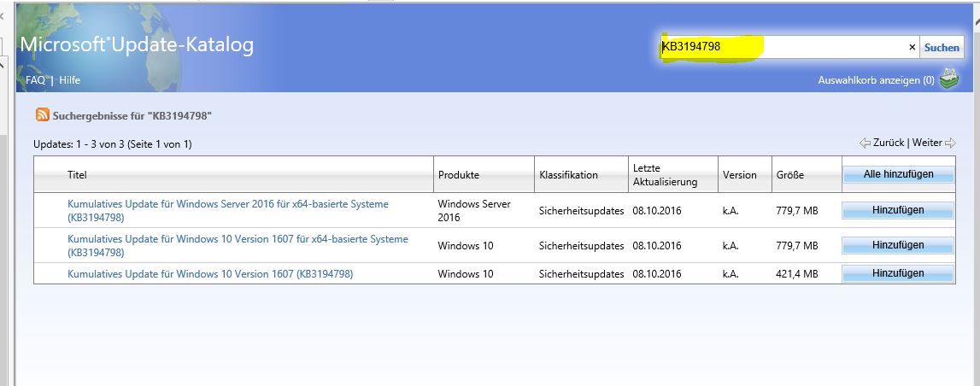
Task: Open the FAQ link
Action: 35,80
